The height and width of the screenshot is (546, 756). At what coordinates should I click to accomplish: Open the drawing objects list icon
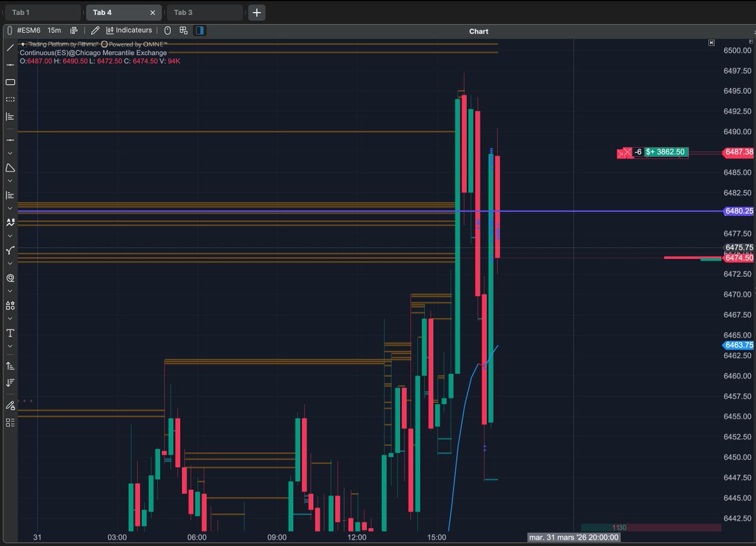(x=10, y=422)
